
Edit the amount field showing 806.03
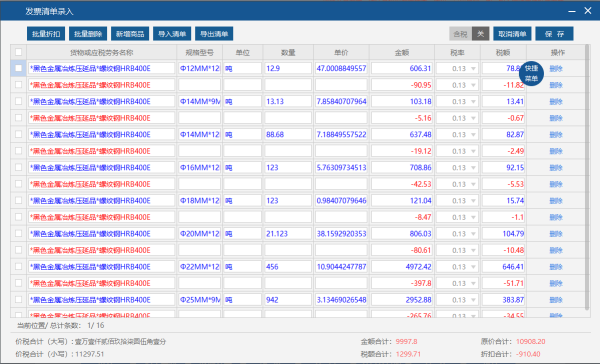(x=402, y=234)
